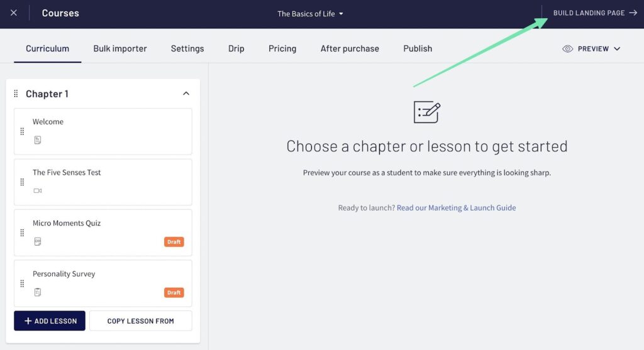Click the video icon under Five Senses Test
644x350 pixels.
[x=38, y=190]
